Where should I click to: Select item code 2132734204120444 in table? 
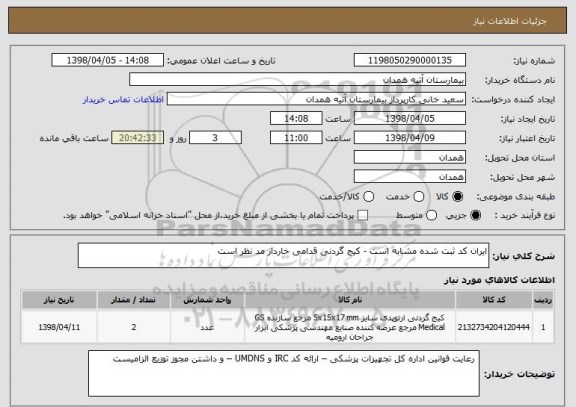[494, 327]
